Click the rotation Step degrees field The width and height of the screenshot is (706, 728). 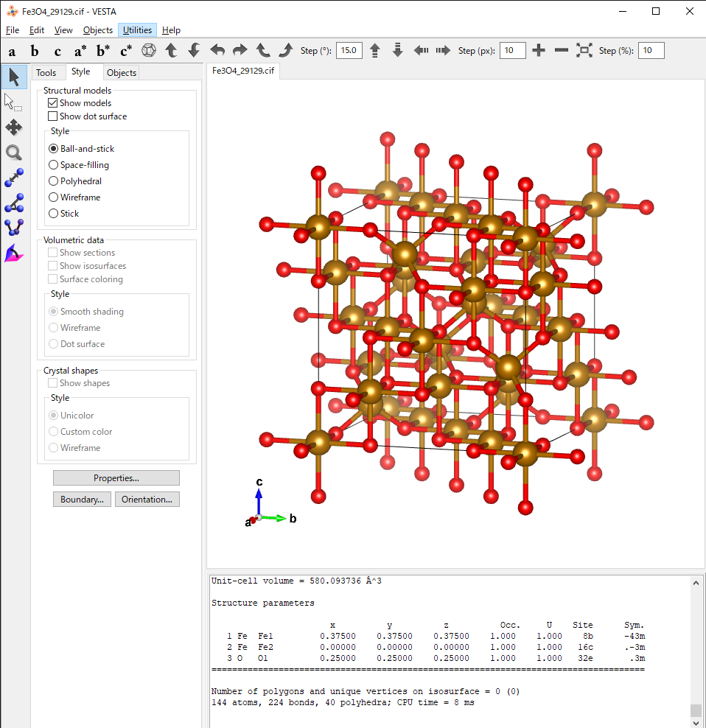coord(349,51)
